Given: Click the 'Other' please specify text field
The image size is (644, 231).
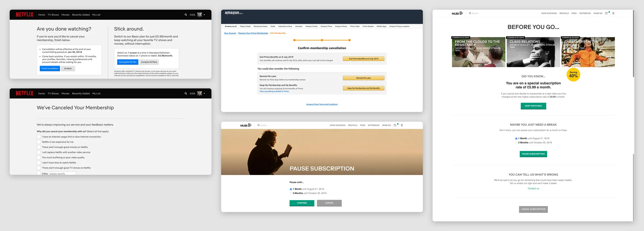Looking at the screenshot, I should [x=63, y=174].
